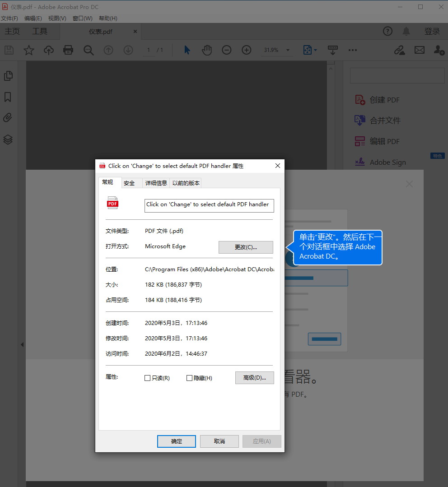Click the Find text magnifier icon
Image resolution: width=448 pixels, height=487 pixels.
89,50
